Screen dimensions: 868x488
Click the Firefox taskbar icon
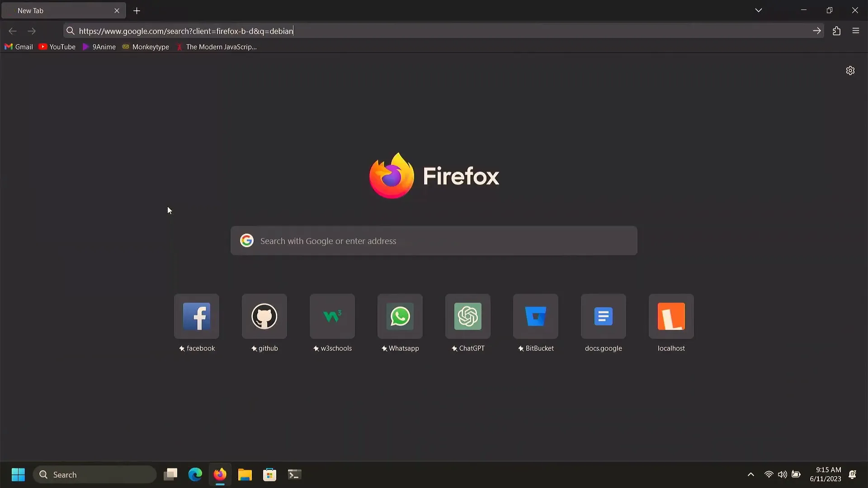pyautogui.click(x=220, y=474)
